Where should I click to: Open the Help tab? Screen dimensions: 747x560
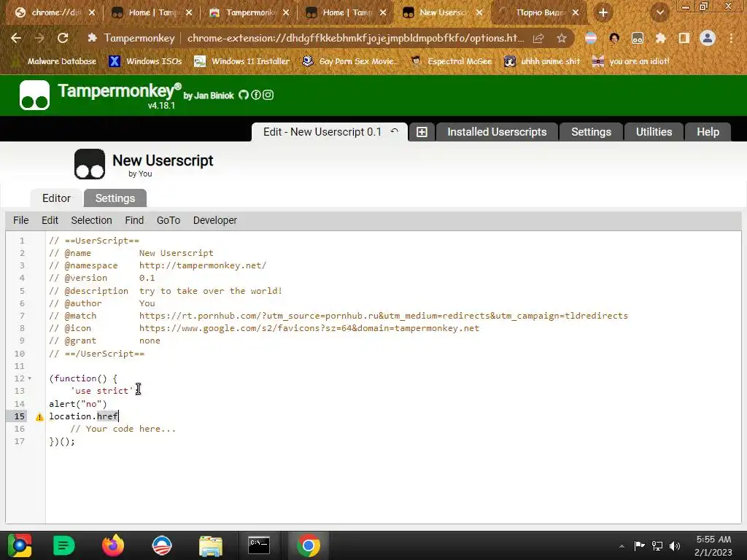(x=708, y=132)
